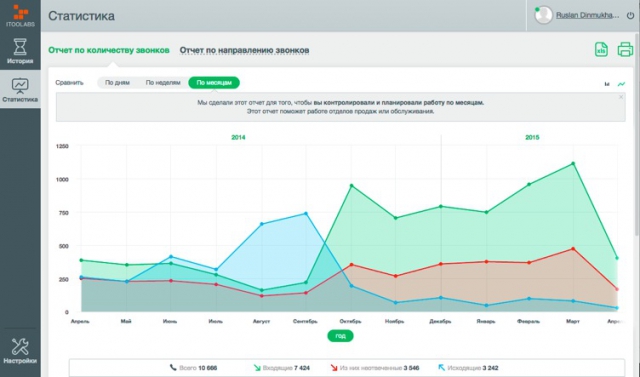Click green data point at Февраль
Viewport: 640px width, 377px height.
pyautogui.click(x=529, y=184)
